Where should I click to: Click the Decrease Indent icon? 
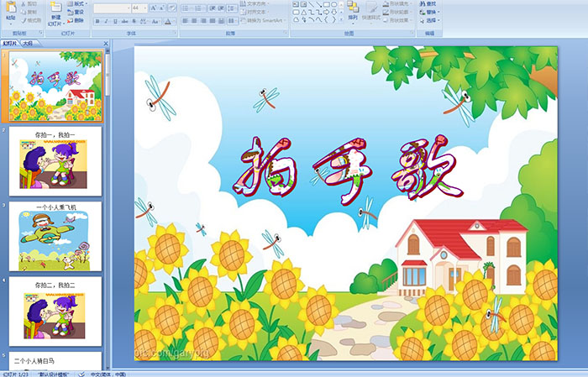point(213,8)
